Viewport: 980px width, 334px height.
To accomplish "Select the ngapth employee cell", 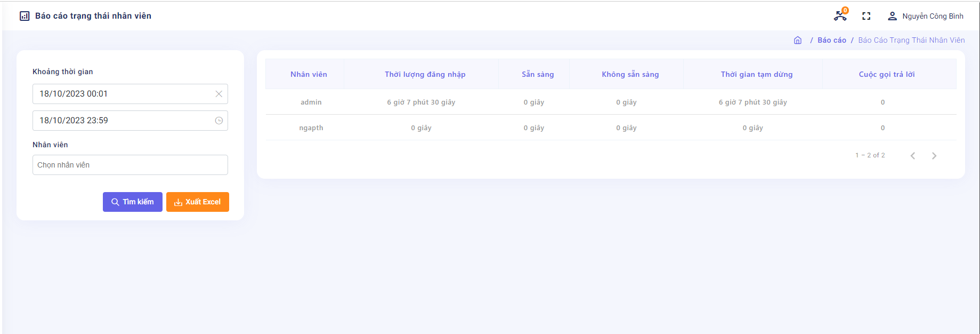I will pyautogui.click(x=311, y=128).
